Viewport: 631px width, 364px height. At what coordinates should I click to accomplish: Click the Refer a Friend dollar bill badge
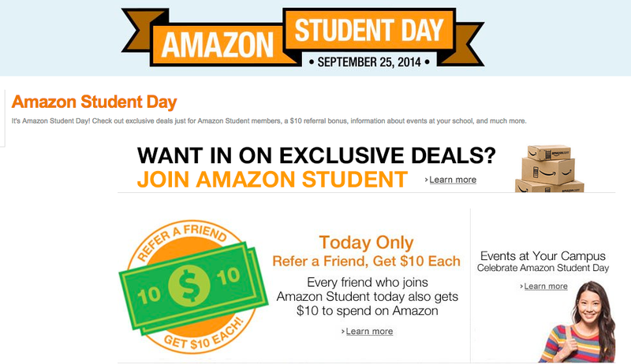coord(193,287)
